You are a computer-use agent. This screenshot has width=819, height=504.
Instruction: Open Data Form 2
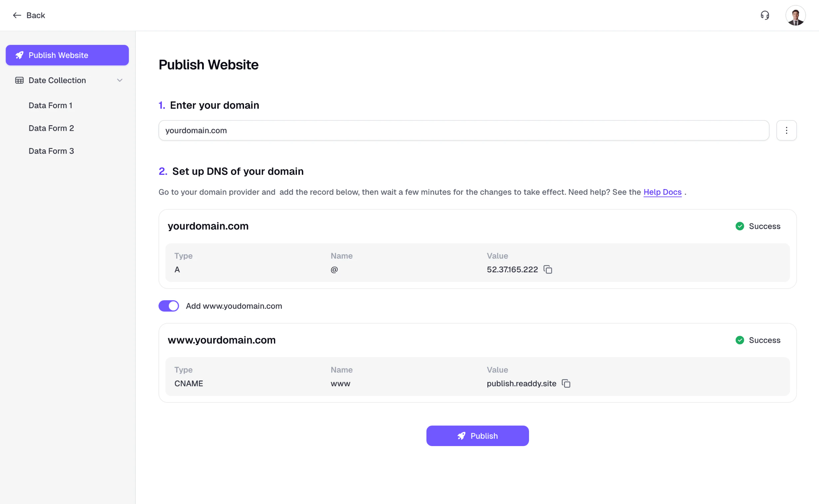click(x=51, y=128)
